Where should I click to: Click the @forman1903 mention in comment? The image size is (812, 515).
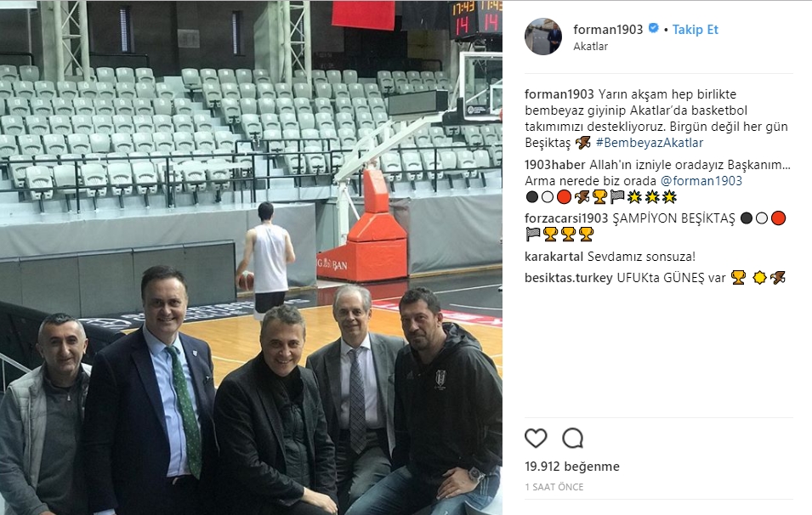(701, 181)
